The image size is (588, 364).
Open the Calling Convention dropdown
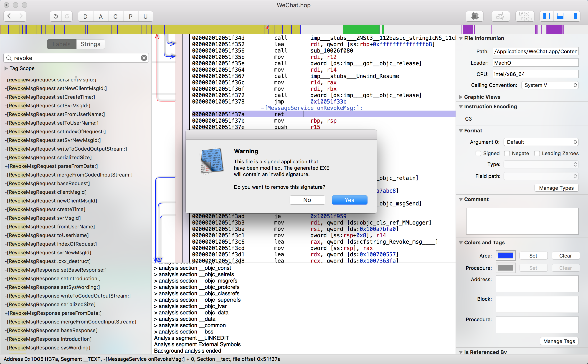click(550, 85)
